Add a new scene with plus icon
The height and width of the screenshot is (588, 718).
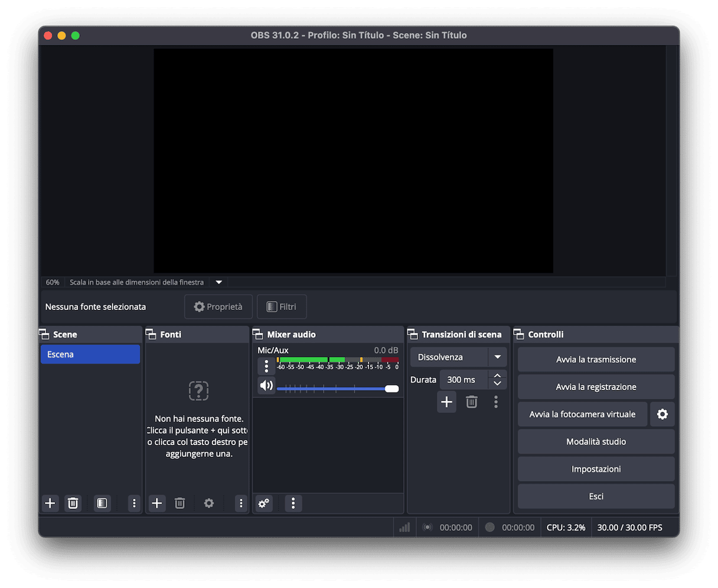(x=50, y=503)
